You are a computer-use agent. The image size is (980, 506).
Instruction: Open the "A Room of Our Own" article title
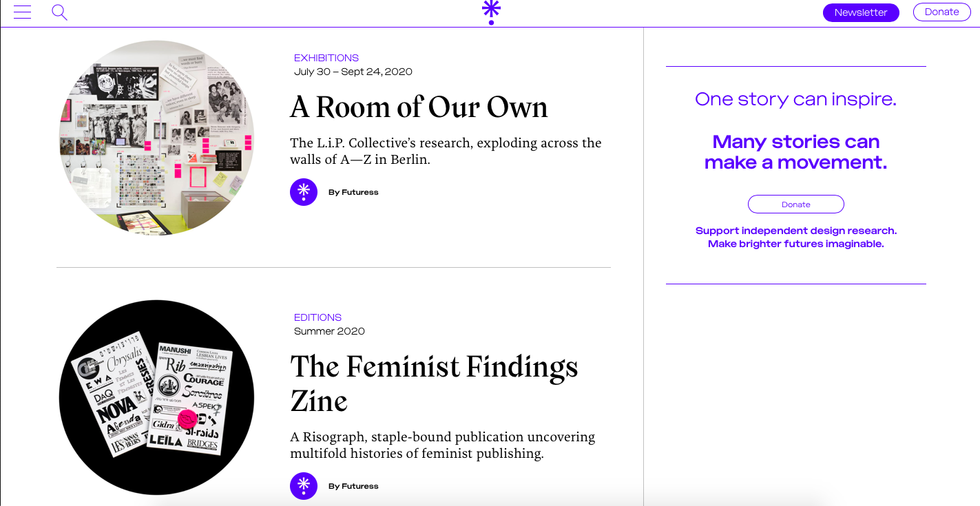[x=419, y=107]
